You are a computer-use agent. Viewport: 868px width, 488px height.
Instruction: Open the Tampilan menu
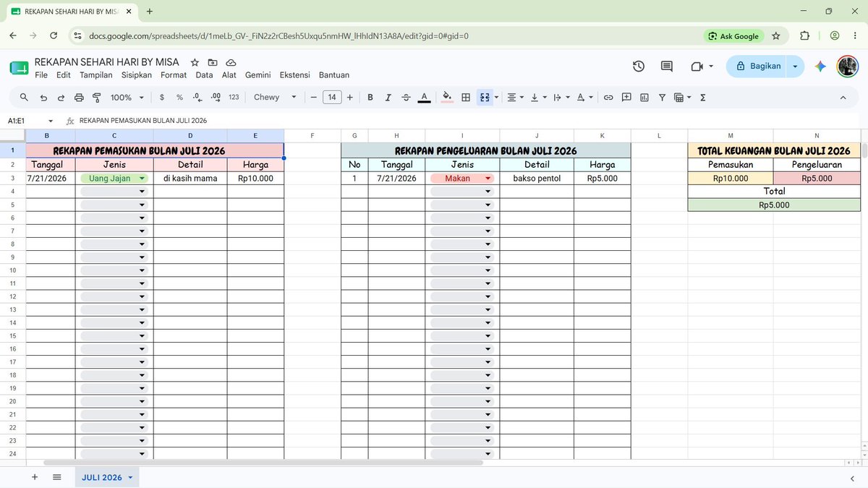pos(96,75)
